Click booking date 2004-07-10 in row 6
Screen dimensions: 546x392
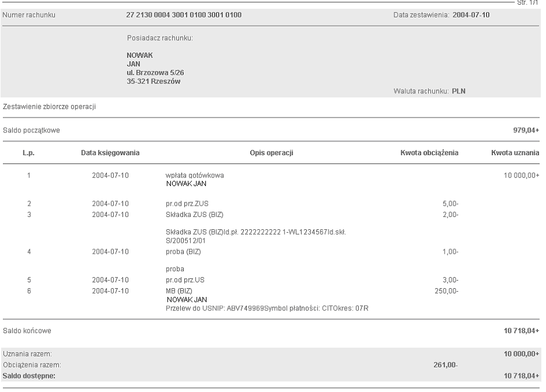(x=110, y=290)
